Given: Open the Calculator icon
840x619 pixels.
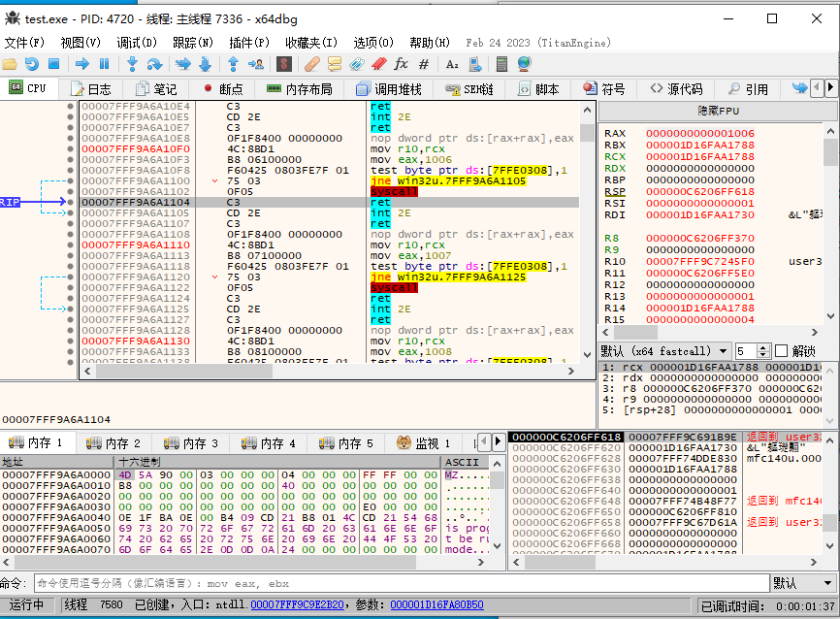Looking at the screenshot, I should 502,64.
